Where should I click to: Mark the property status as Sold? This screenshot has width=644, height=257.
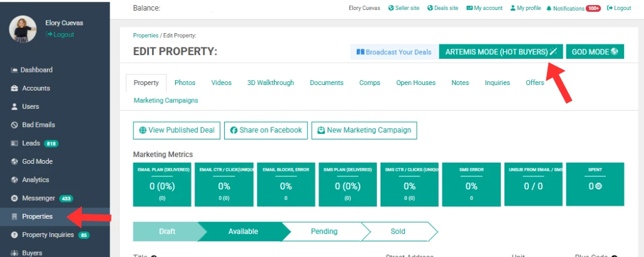[397, 231]
